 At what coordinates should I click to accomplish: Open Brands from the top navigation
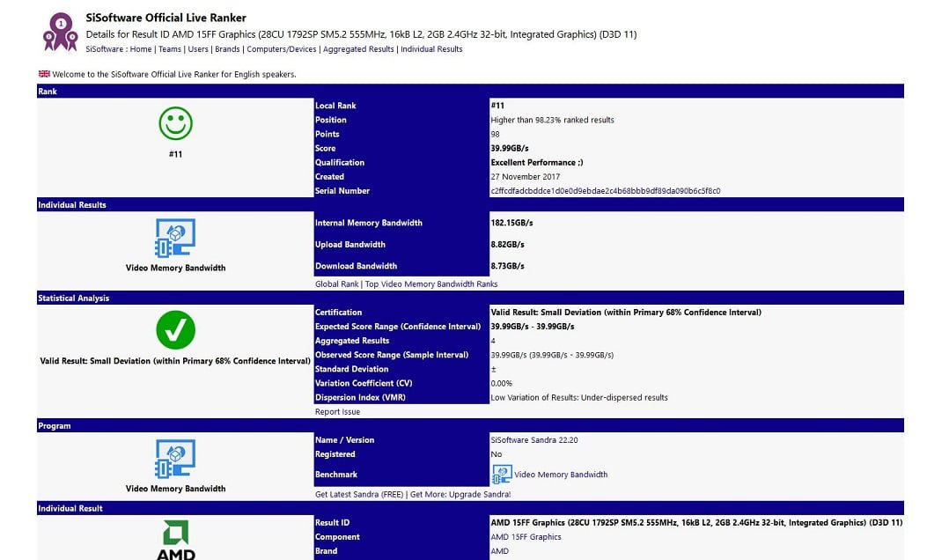(227, 49)
